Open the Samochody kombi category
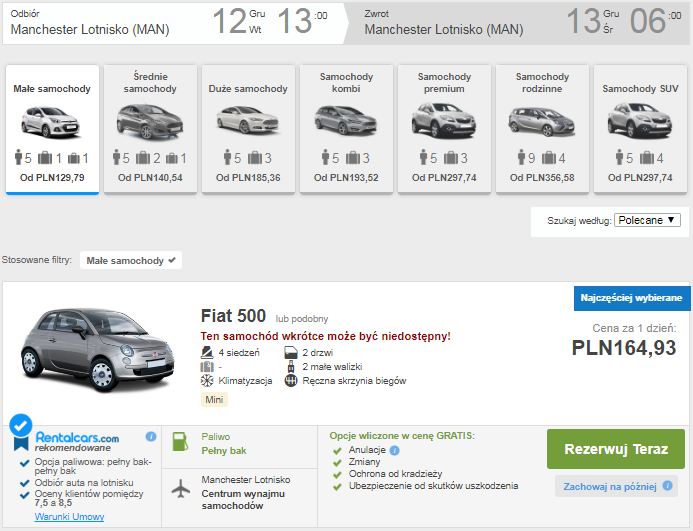Viewport: 693px width, 531px height. [346, 130]
